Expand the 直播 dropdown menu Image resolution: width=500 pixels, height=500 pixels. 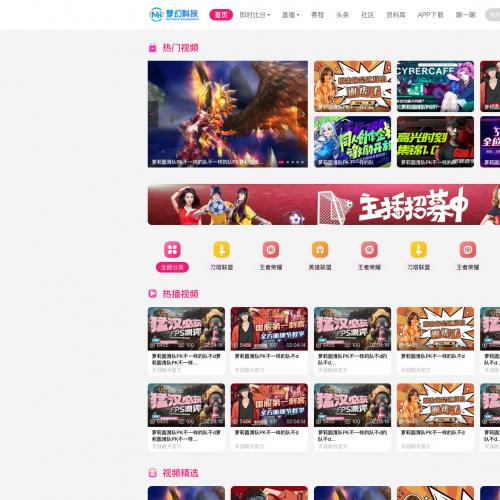click(291, 15)
